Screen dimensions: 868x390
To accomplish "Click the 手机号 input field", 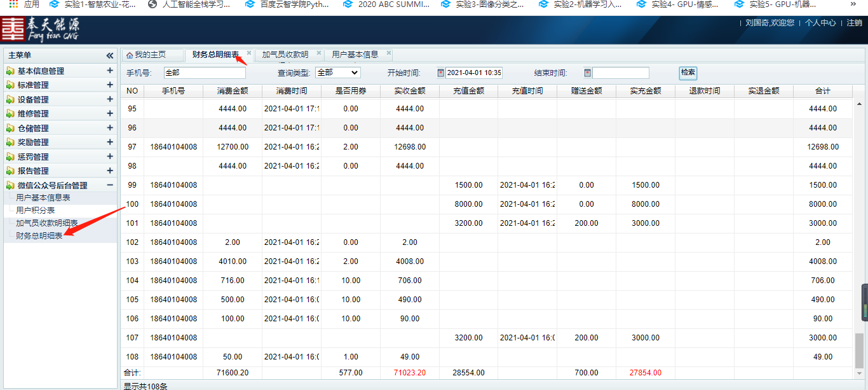I will click(x=204, y=73).
